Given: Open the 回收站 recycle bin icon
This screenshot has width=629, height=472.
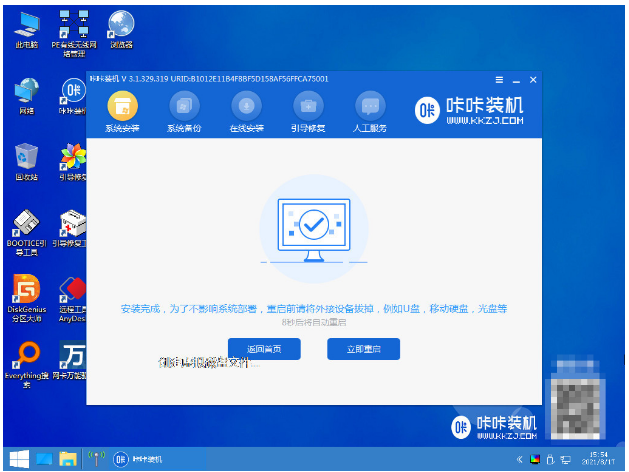Looking at the screenshot, I should (26, 162).
